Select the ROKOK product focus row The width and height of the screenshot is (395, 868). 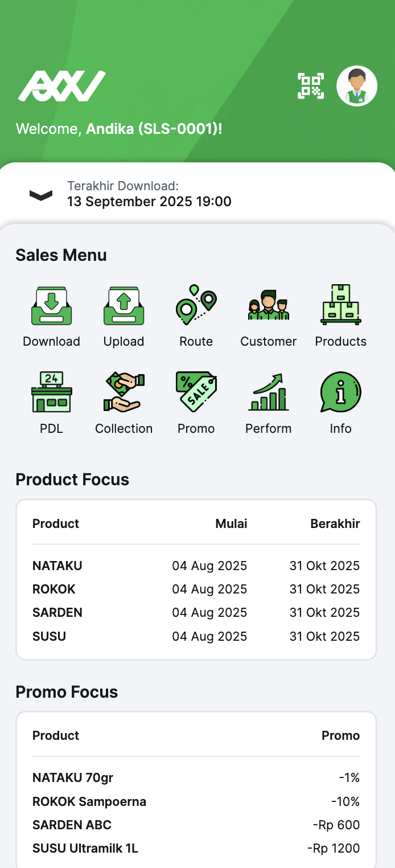click(x=196, y=589)
